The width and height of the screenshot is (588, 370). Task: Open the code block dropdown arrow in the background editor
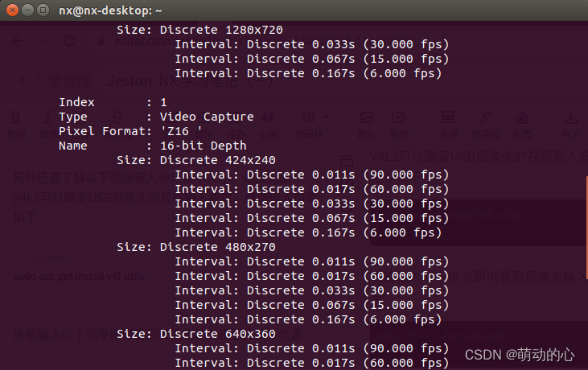coord(326,117)
